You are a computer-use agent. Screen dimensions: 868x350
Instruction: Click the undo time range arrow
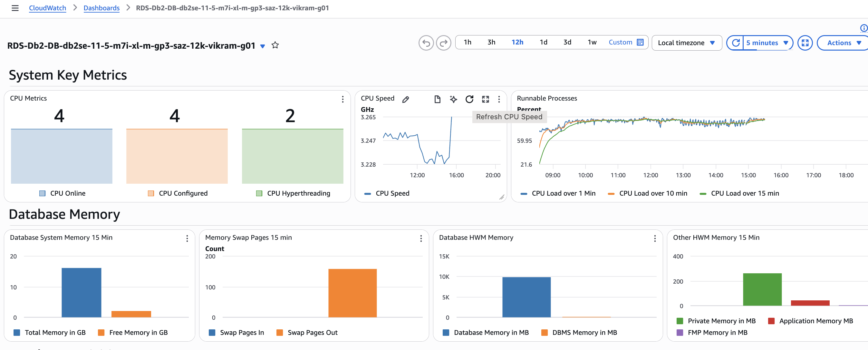click(x=426, y=43)
